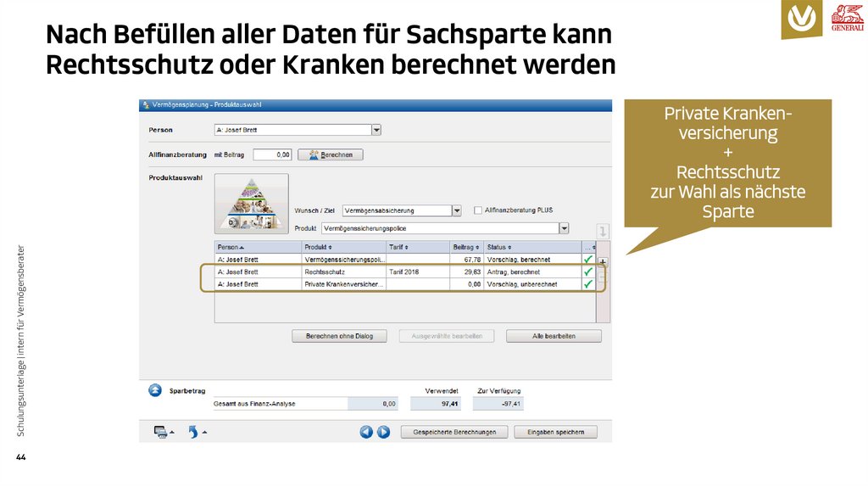The width and height of the screenshot is (868, 487).
Task: Click the Vermögensplanung window title icon
Action: pyautogui.click(x=146, y=104)
